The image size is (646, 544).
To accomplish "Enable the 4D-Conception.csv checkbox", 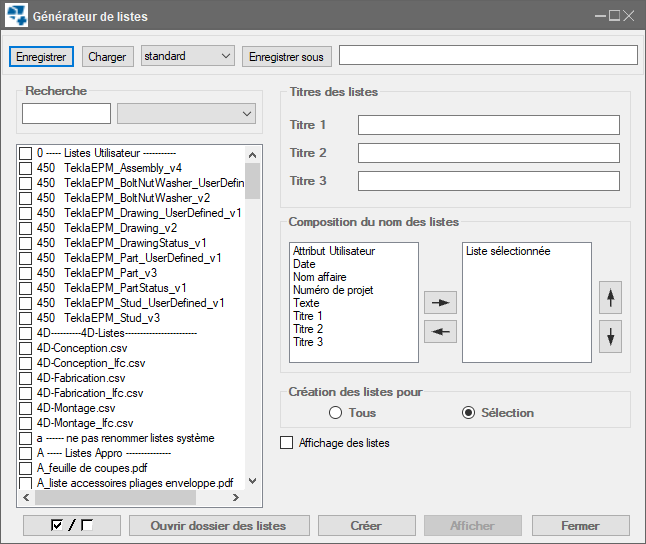I will (26, 348).
